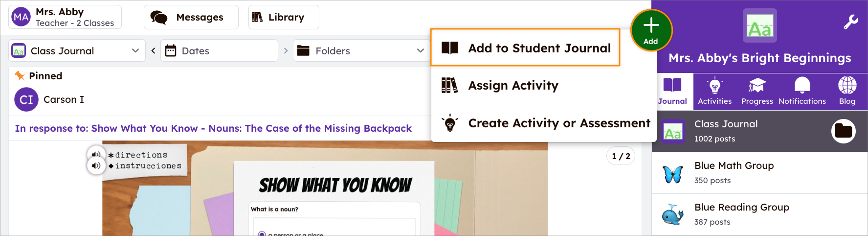This screenshot has width=868, height=236.
Task: Play the directions audio speaker icon
Action: coord(96,154)
